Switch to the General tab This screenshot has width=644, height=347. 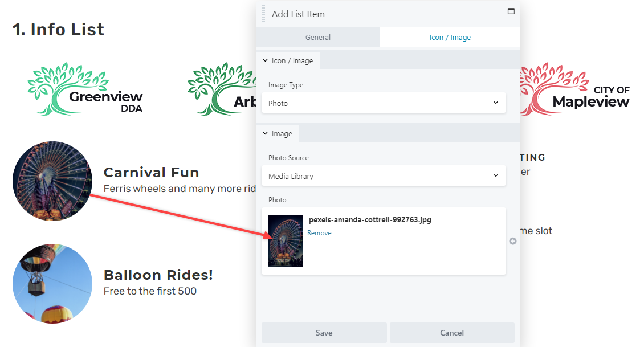coord(318,38)
